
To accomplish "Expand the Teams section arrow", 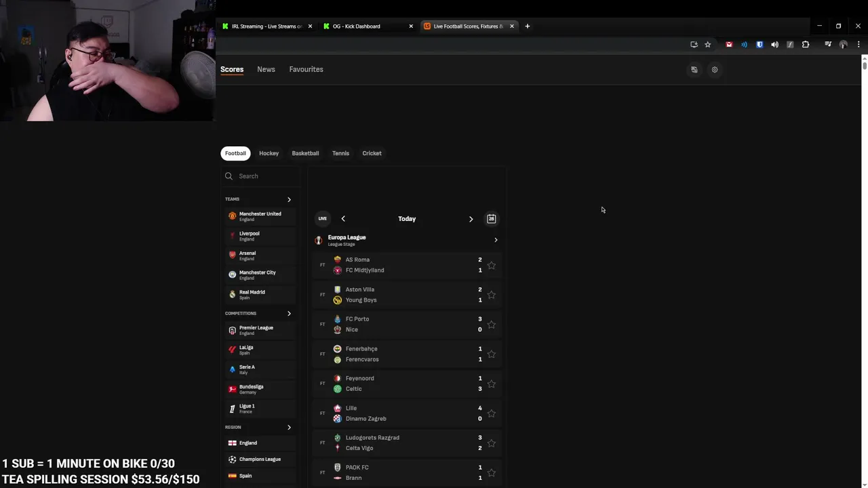I will [289, 199].
